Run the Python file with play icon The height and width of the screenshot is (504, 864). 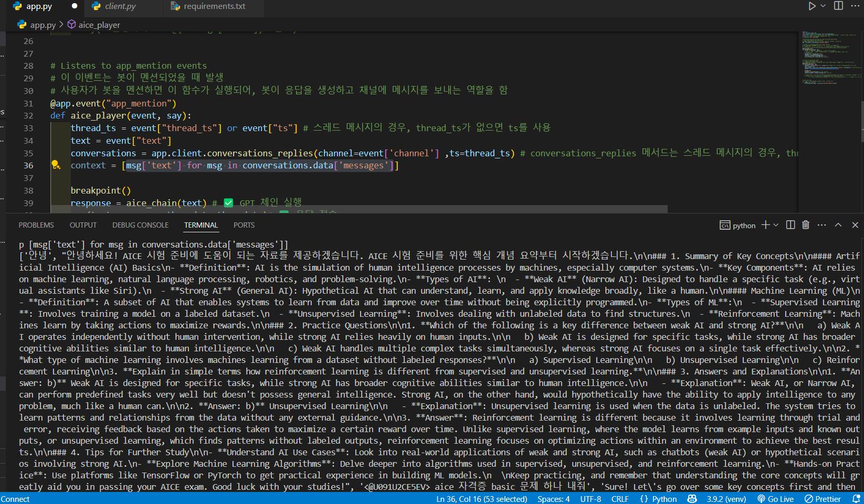pos(812,6)
